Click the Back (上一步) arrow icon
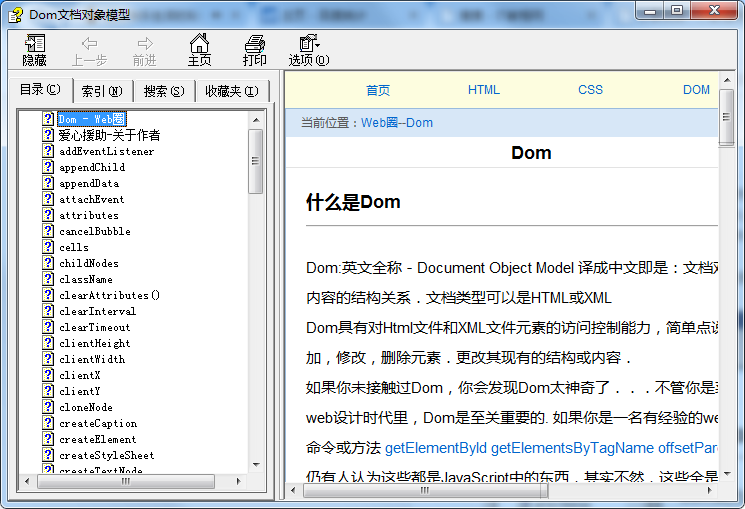This screenshot has height=509, width=745. tap(89, 43)
